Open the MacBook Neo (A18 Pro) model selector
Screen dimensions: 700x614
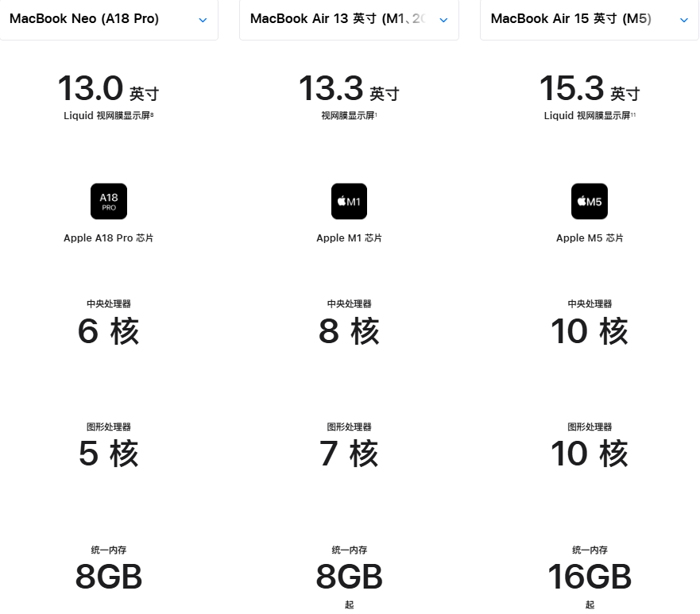110,18
